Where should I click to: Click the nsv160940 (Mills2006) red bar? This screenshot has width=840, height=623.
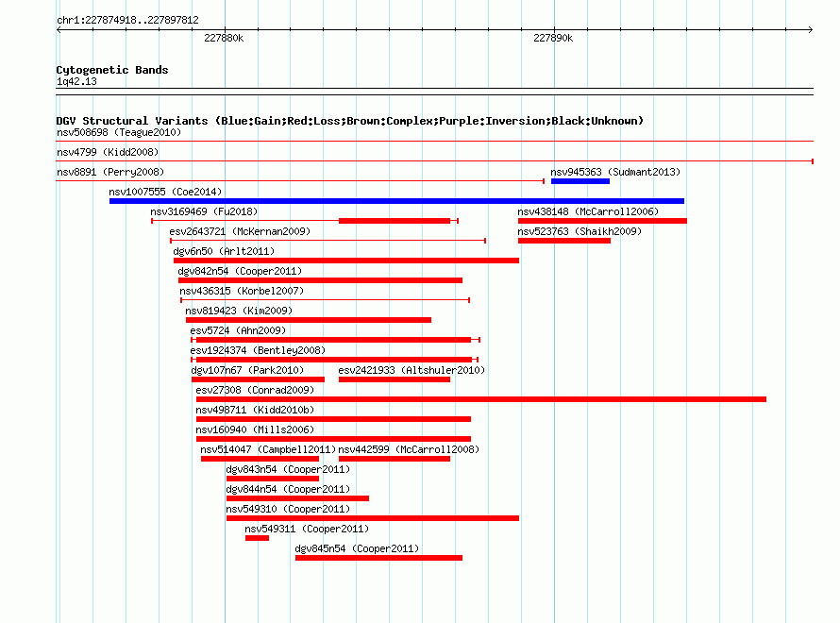click(x=334, y=439)
